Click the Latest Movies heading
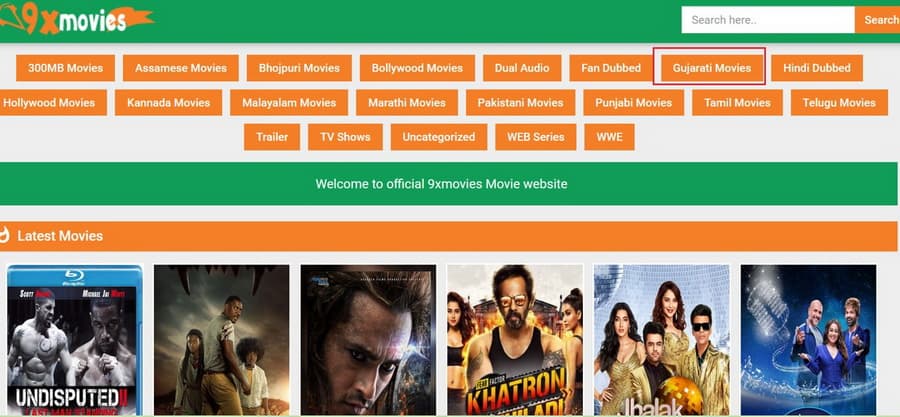 (x=60, y=236)
